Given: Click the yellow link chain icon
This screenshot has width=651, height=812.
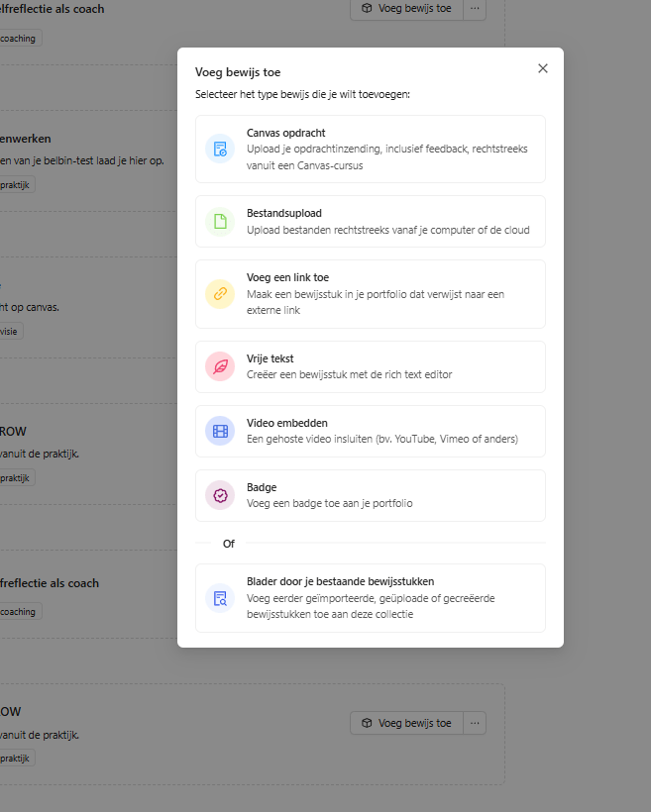Looking at the screenshot, I should (220, 294).
